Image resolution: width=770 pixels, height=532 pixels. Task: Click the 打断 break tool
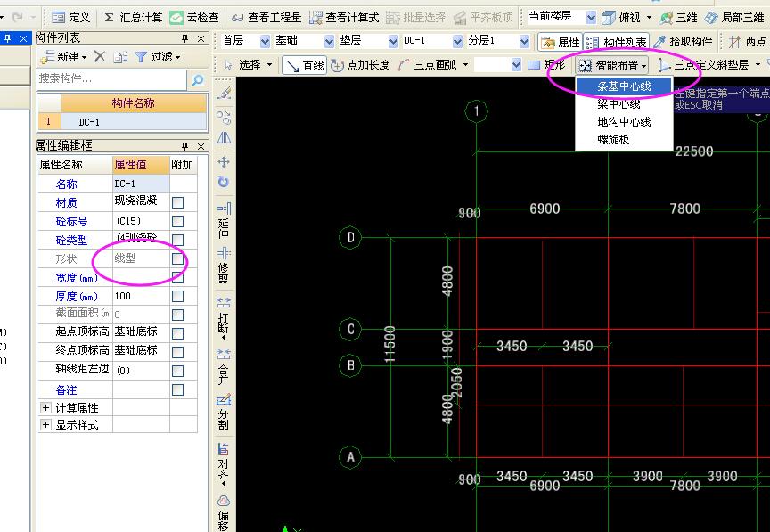(224, 317)
